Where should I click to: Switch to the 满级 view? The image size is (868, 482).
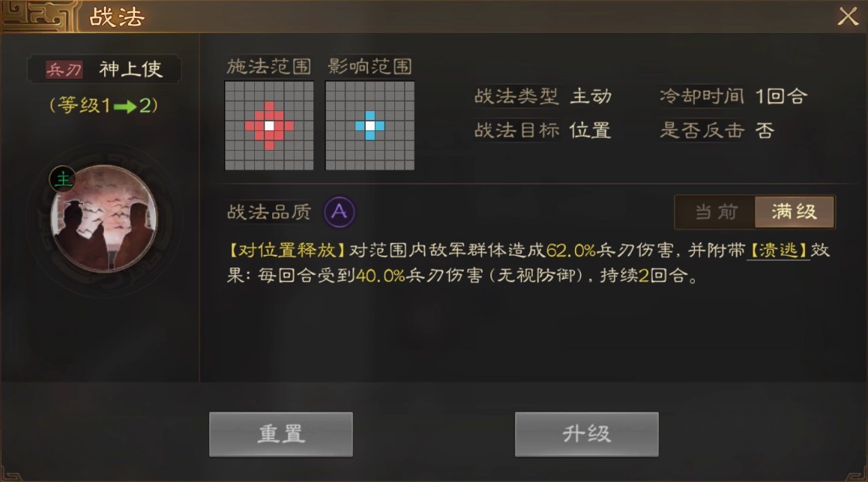(x=795, y=211)
